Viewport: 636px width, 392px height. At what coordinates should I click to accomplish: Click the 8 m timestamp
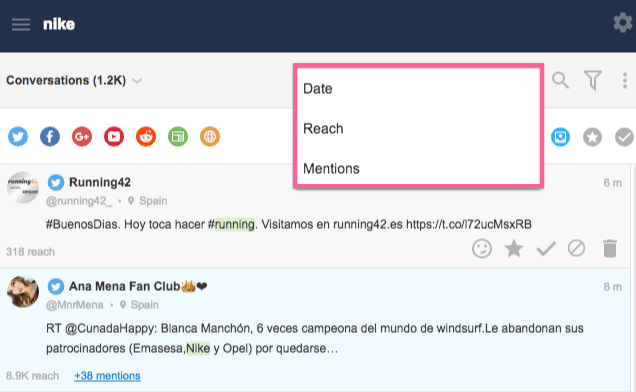pyautogui.click(x=612, y=287)
